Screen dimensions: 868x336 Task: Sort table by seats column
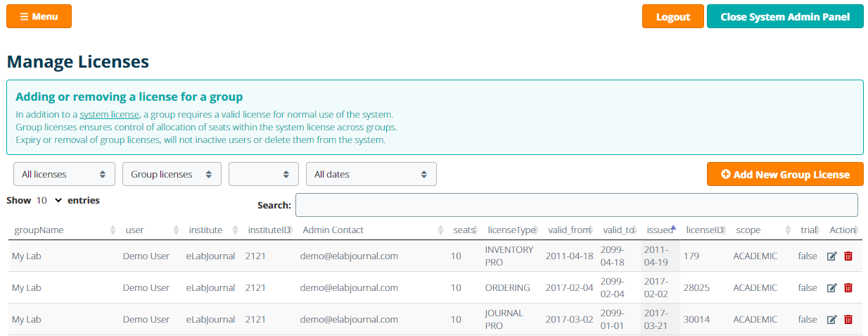click(x=464, y=230)
